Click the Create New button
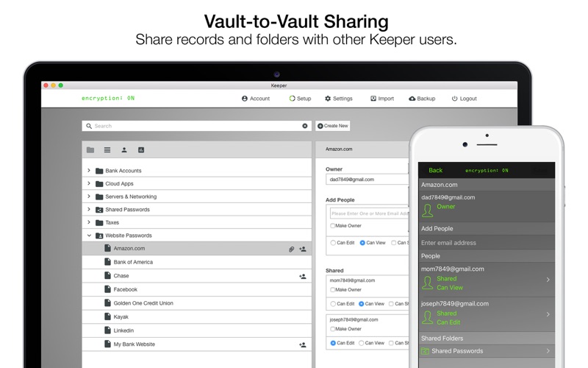The height and width of the screenshot is (368, 588). (x=333, y=126)
